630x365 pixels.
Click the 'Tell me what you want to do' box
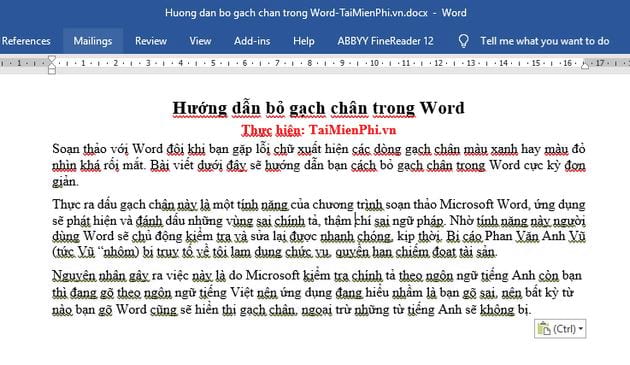pyautogui.click(x=544, y=41)
